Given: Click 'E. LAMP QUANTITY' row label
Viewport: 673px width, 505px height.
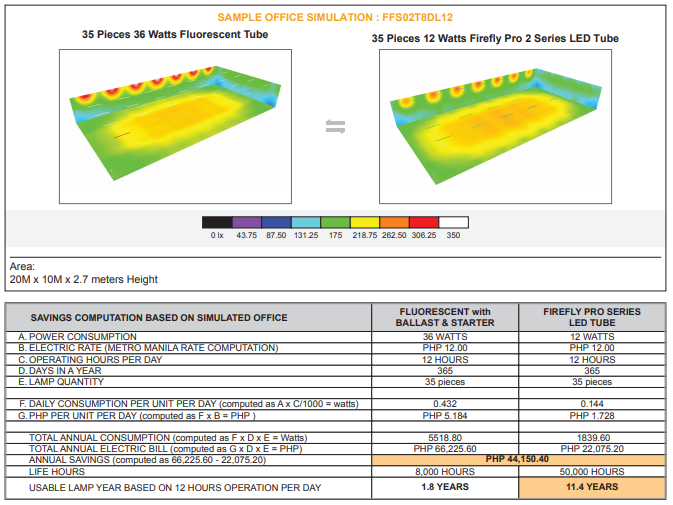Looking at the screenshot, I should click(x=61, y=382).
